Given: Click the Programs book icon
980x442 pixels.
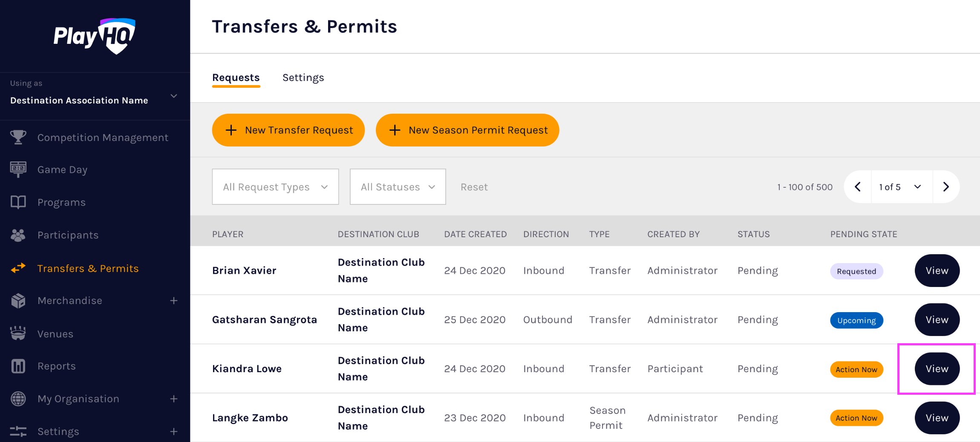Looking at the screenshot, I should click(x=17, y=202).
